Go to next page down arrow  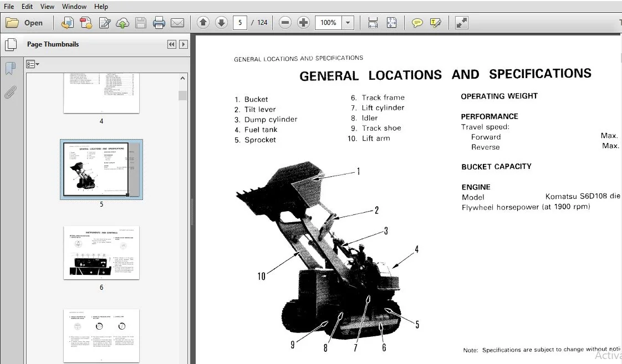click(221, 23)
